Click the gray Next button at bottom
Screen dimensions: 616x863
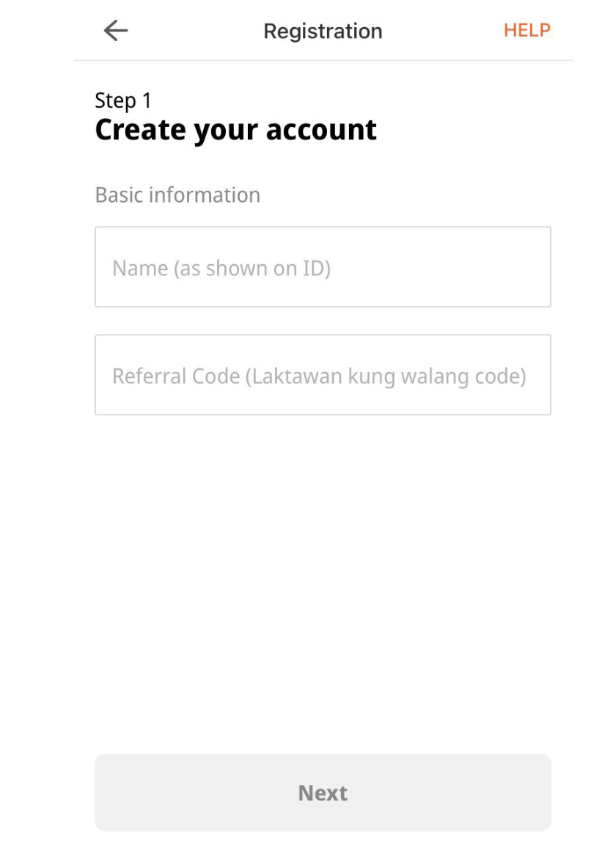(x=323, y=793)
